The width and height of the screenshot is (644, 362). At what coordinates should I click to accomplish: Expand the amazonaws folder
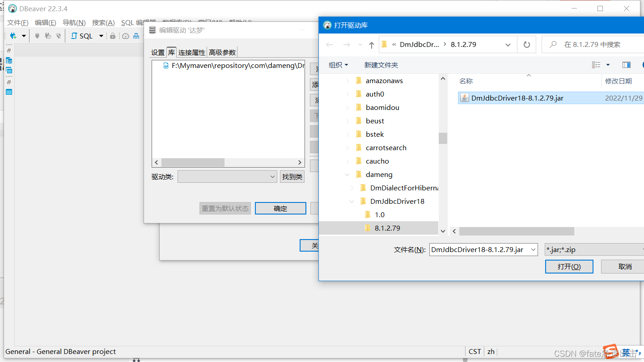348,81
